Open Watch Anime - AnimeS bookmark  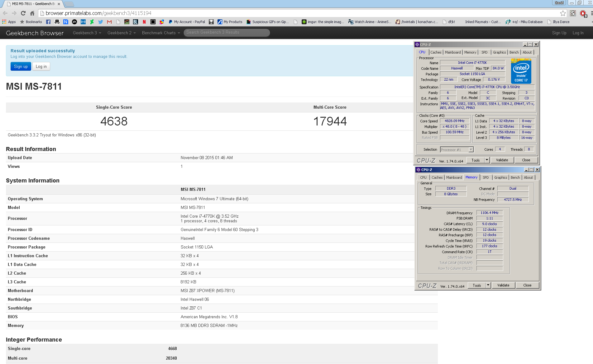[370, 22]
